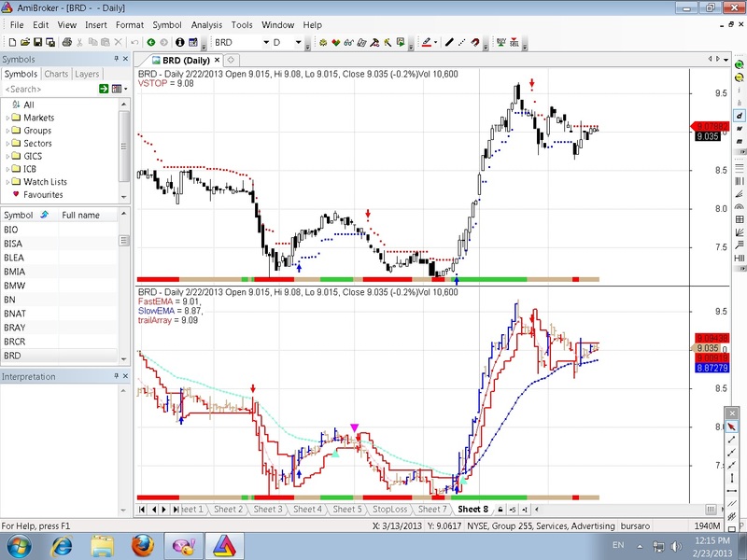Click the Save floppy disk icon
The image size is (747, 560).
(x=37, y=42)
